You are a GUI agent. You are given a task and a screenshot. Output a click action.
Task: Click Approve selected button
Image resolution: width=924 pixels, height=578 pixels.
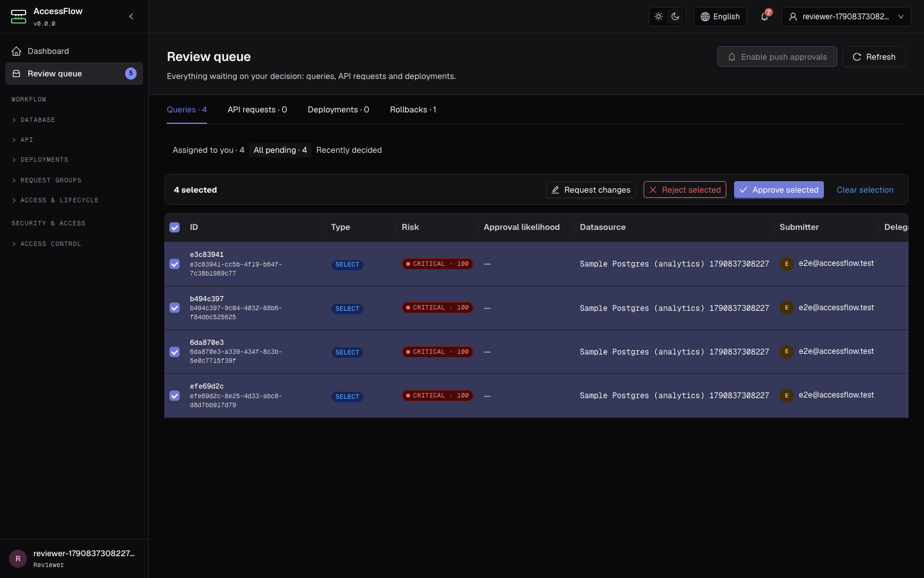pyautogui.click(x=779, y=190)
